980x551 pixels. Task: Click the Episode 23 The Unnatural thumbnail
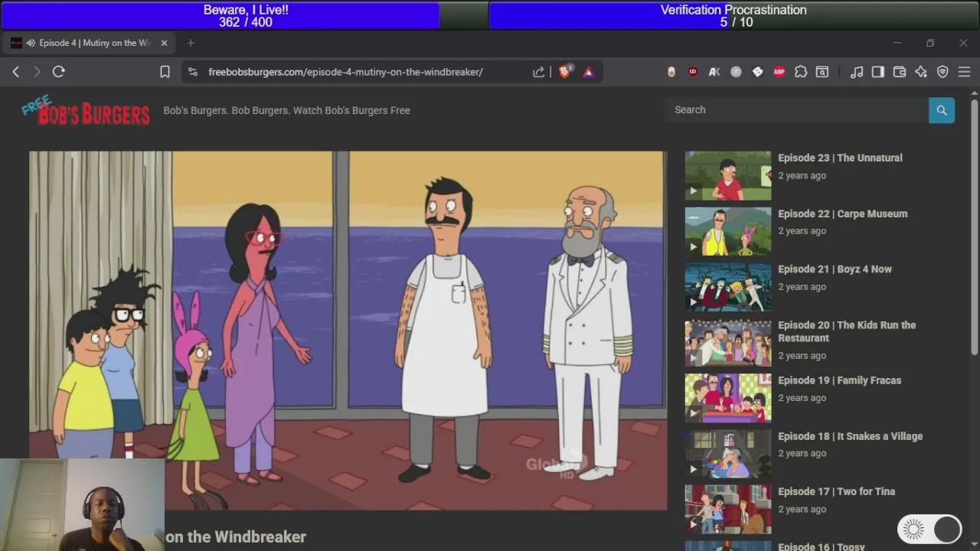(x=728, y=175)
